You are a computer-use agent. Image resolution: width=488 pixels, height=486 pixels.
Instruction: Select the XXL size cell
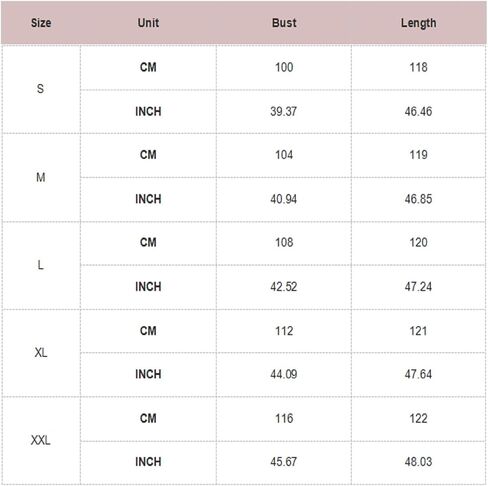point(40,440)
